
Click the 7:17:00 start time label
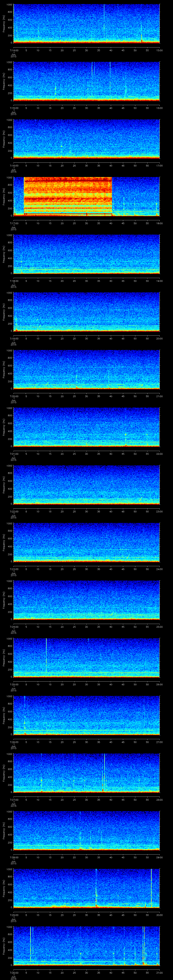point(14,223)
